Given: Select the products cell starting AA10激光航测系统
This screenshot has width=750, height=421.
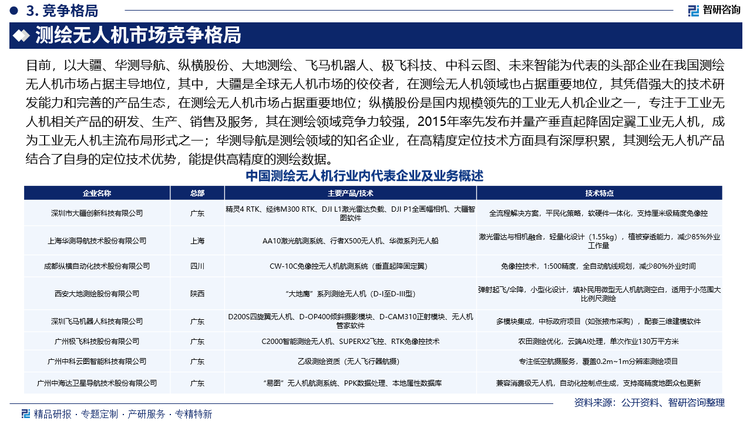Looking at the screenshot, I should click(350, 241).
